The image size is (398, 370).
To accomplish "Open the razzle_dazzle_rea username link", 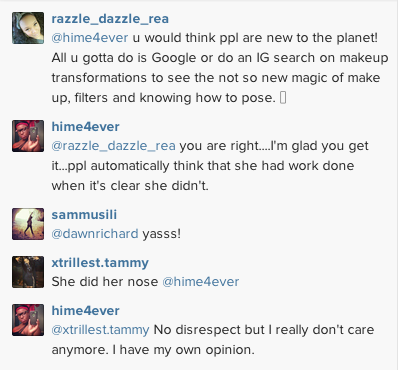I will (110, 19).
